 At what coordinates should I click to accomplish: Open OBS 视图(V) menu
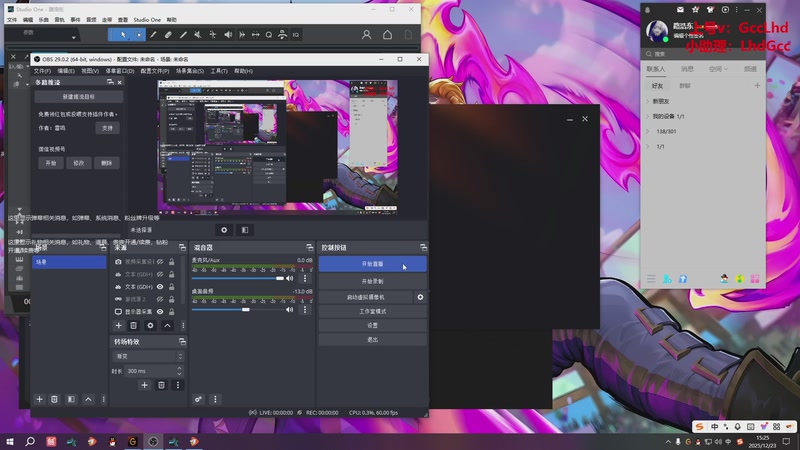(x=90, y=71)
